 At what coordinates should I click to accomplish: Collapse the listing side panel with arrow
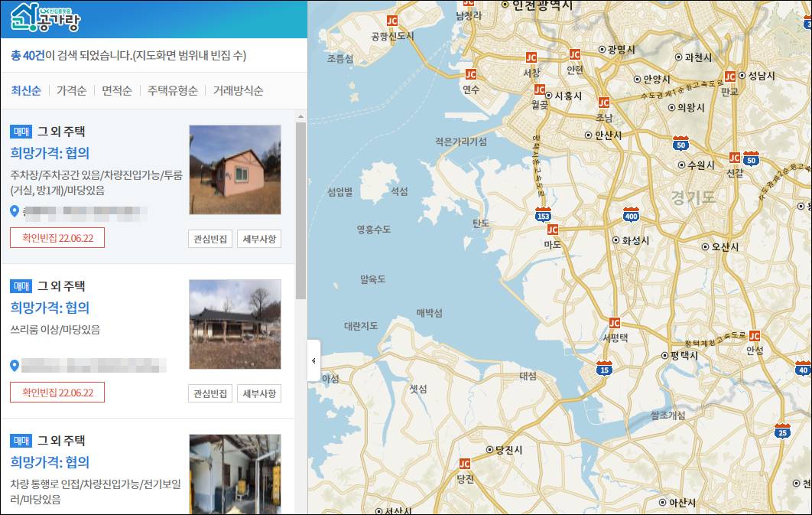pos(313,360)
